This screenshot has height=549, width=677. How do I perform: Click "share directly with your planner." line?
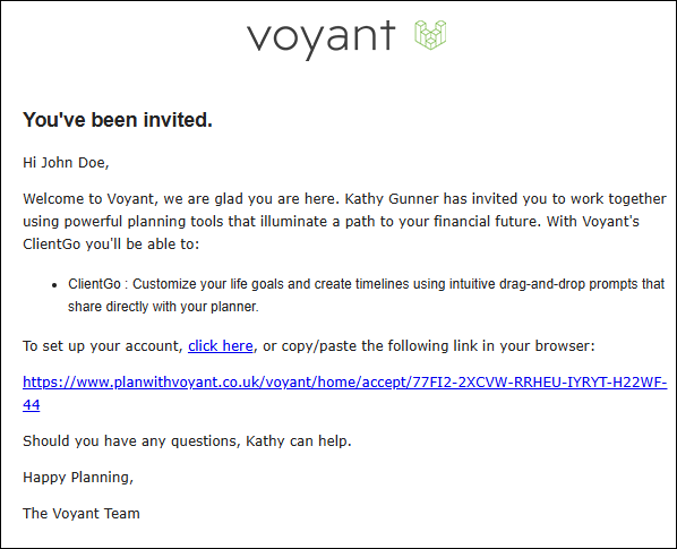point(163,307)
